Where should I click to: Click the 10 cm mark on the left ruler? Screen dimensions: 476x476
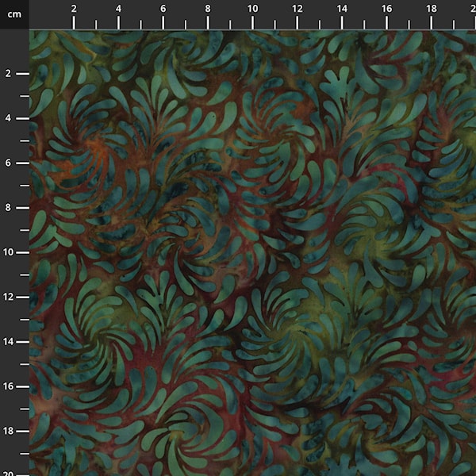pos(9,252)
